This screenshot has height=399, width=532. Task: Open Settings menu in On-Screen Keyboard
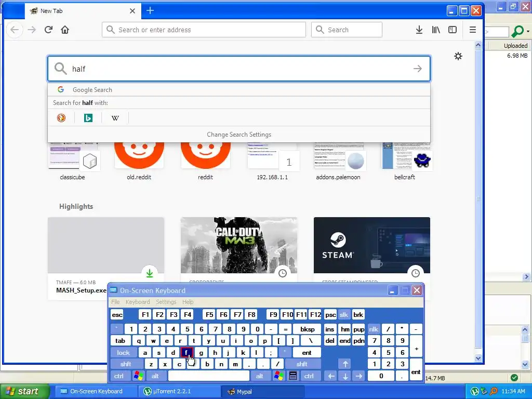[166, 302]
